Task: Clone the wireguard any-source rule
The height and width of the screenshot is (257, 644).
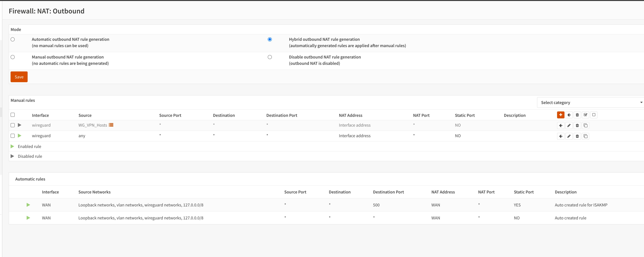Action: [x=585, y=136]
